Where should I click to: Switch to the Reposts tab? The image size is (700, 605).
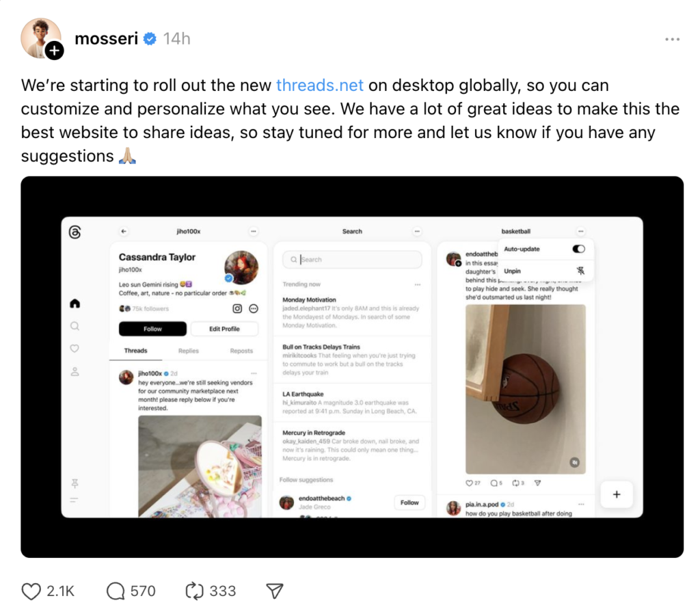(241, 351)
